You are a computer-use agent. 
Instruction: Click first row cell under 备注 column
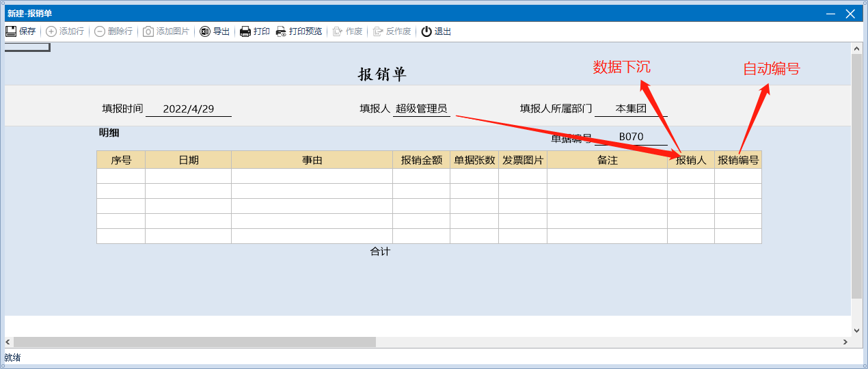coord(607,176)
